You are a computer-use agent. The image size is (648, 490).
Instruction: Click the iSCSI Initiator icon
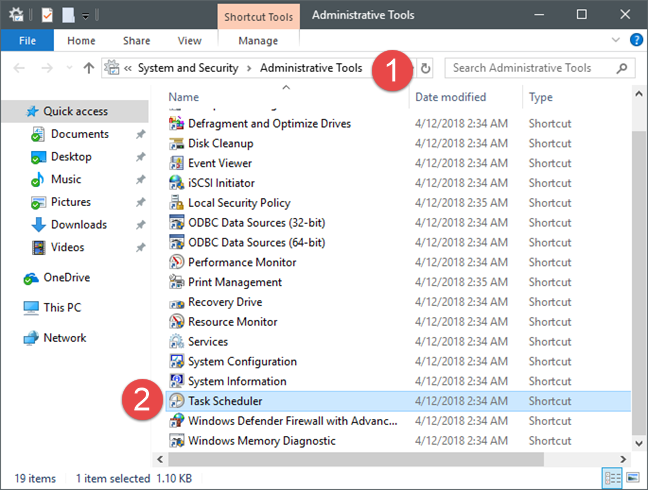point(176,183)
